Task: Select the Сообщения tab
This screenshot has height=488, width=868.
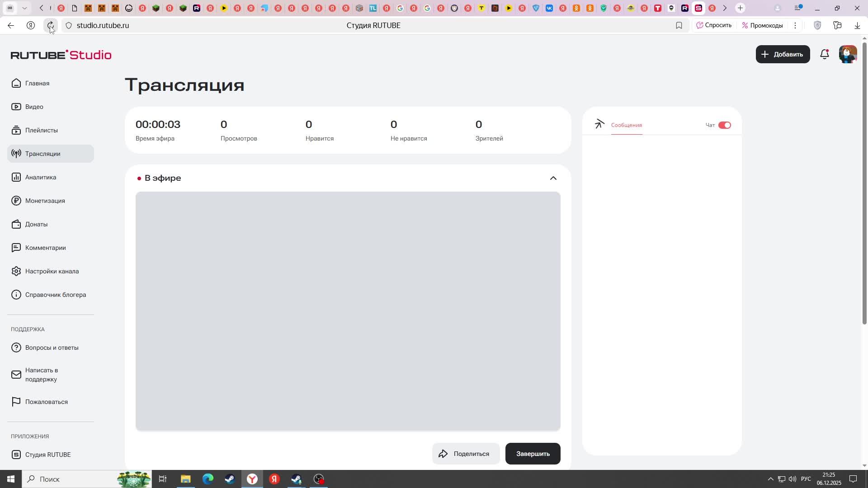Action: pos(626,125)
